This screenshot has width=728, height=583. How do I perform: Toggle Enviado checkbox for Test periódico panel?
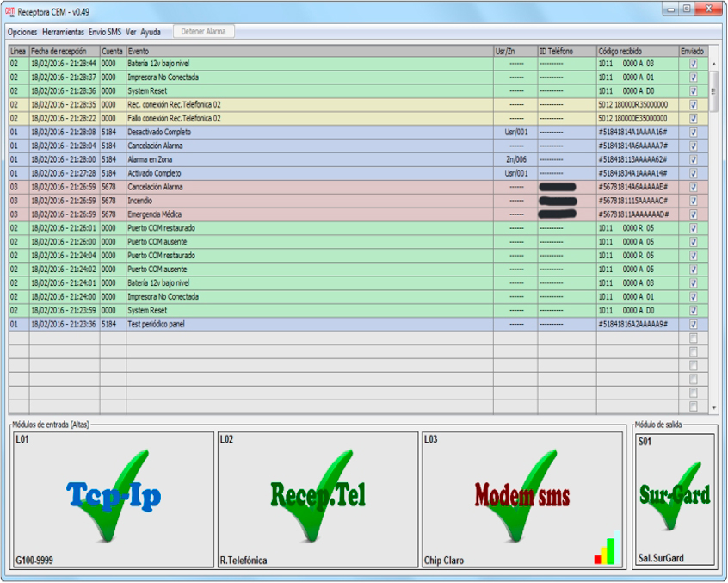pyautogui.click(x=694, y=325)
